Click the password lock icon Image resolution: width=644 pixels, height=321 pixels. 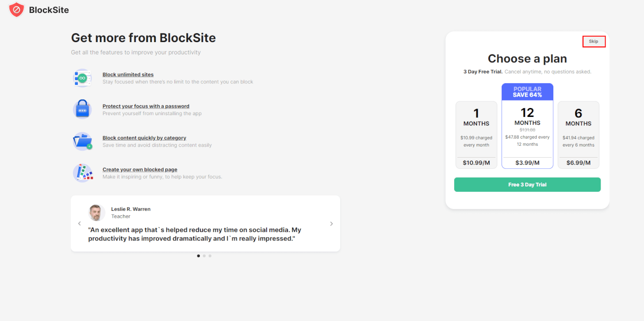82,109
